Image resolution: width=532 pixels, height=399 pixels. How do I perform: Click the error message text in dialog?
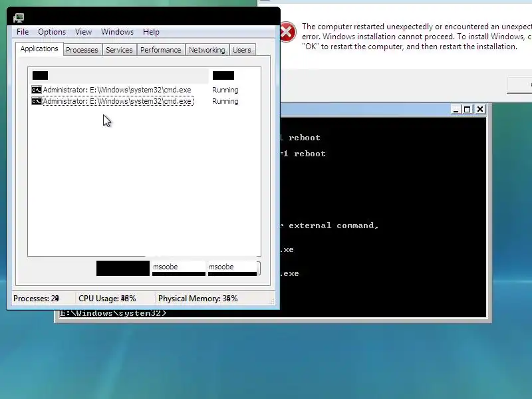pos(417,37)
